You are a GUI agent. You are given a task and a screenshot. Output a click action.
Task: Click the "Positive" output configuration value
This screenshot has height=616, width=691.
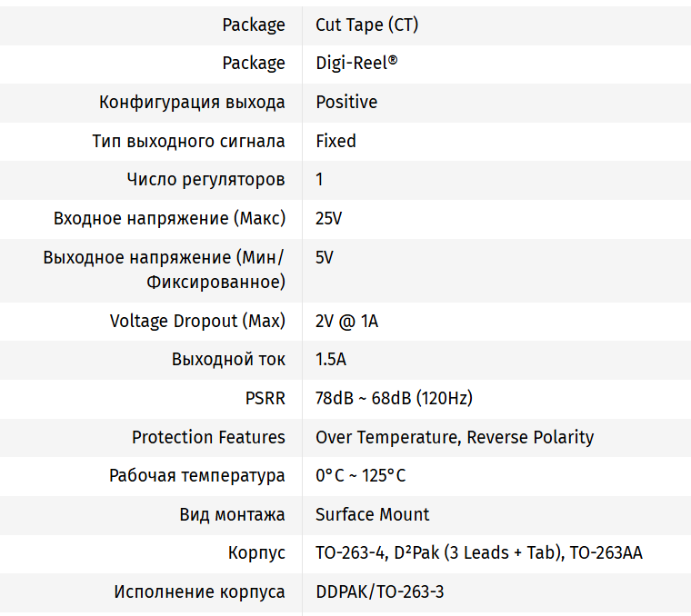click(346, 102)
